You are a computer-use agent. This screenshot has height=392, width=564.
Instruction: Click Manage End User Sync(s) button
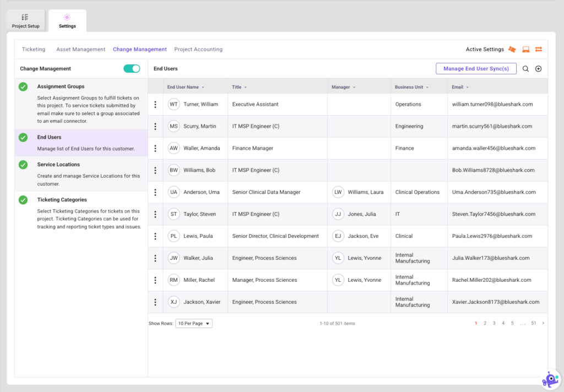[476, 69]
